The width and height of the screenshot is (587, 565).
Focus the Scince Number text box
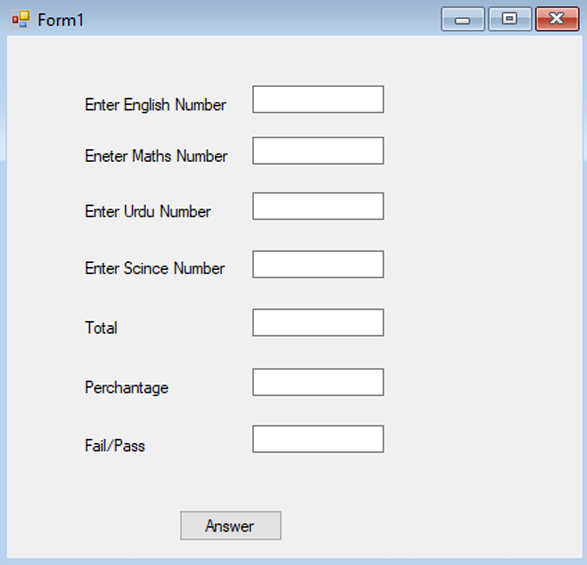point(318,264)
